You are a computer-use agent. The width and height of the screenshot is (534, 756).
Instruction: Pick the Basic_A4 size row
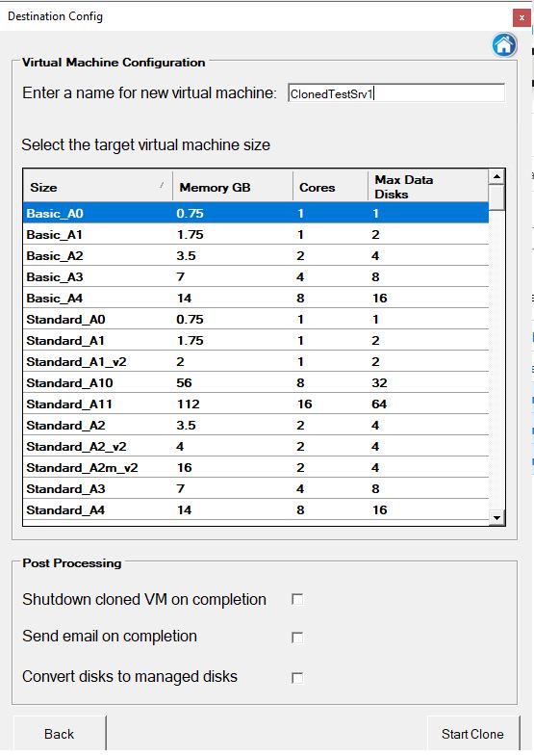pos(256,298)
